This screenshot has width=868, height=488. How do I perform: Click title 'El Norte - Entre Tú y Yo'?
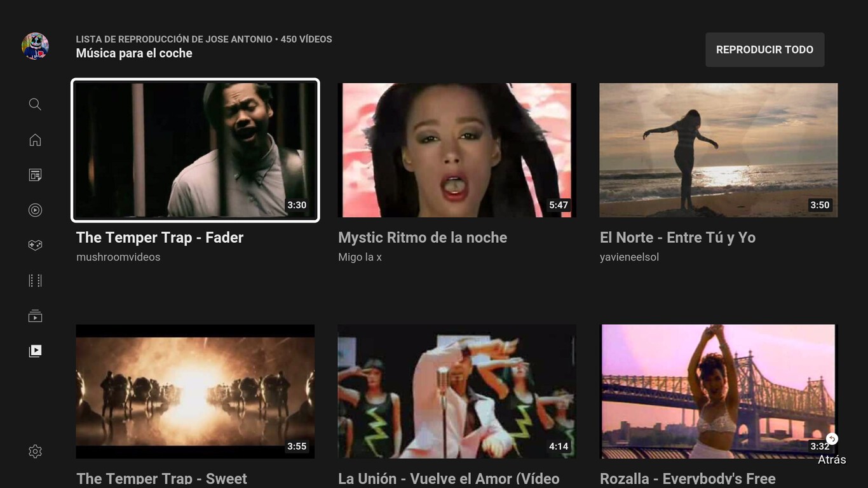[x=677, y=238]
